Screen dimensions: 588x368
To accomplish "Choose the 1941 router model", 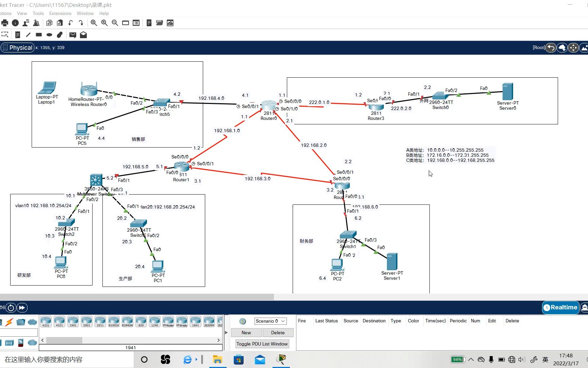I will point(73,321).
